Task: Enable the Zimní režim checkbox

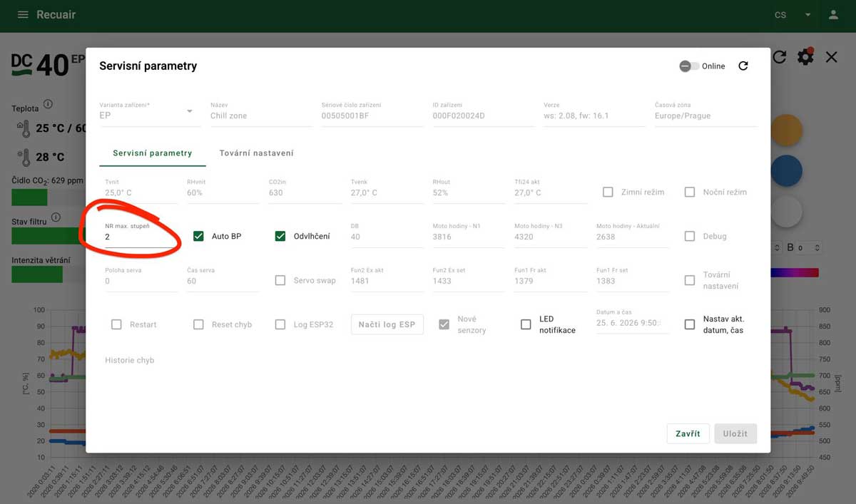Action: [x=608, y=192]
